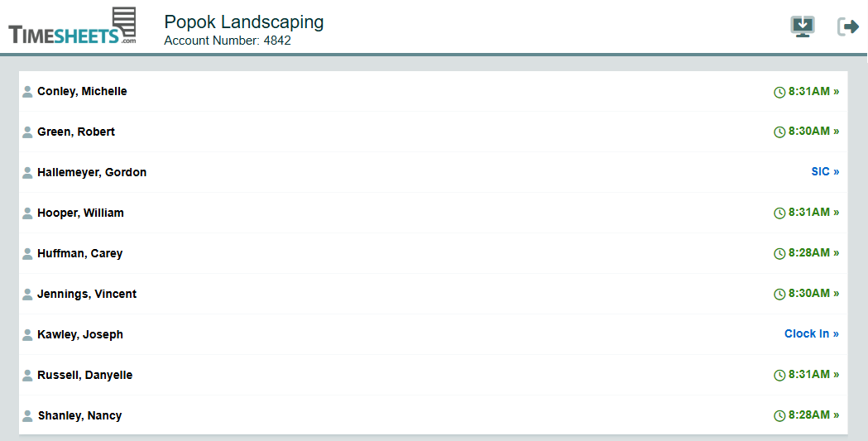
Task: Click the download-to-monitor icon in header
Action: [x=802, y=26]
